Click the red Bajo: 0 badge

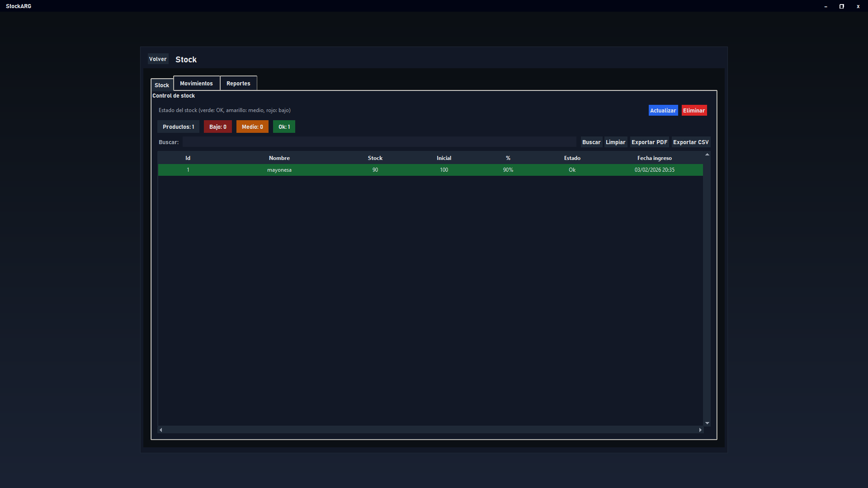click(x=217, y=127)
